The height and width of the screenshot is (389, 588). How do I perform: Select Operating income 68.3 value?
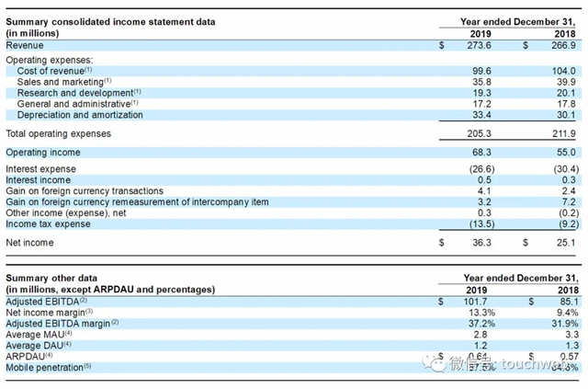(481, 153)
